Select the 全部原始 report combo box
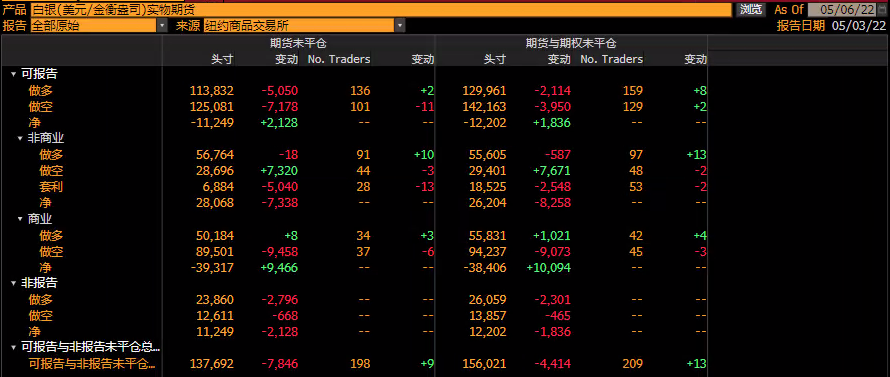The height and width of the screenshot is (377, 890). pos(94,26)
